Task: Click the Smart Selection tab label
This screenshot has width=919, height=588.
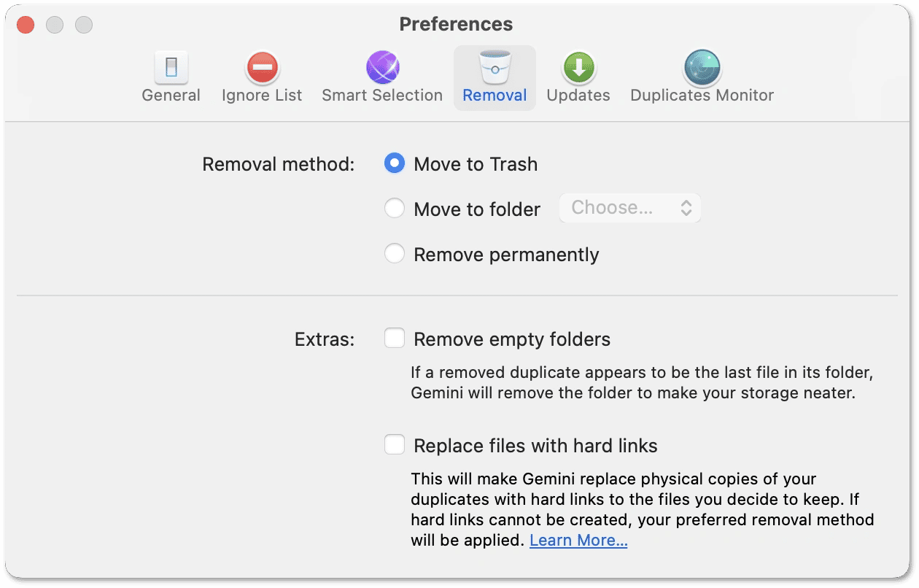Action: [x=382, y=96]
